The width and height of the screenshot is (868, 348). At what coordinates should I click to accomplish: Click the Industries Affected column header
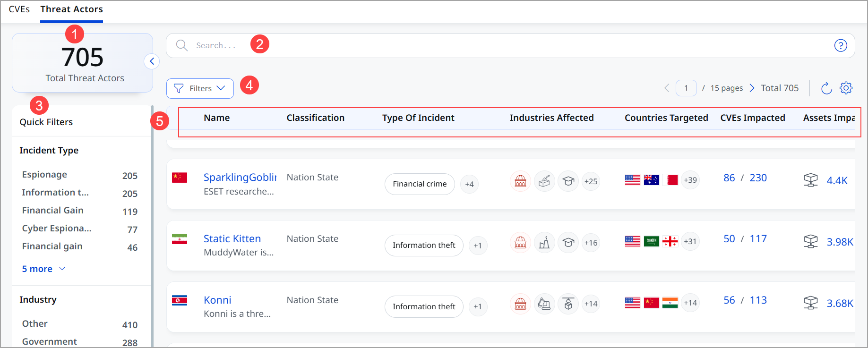(x=551, y=118)
